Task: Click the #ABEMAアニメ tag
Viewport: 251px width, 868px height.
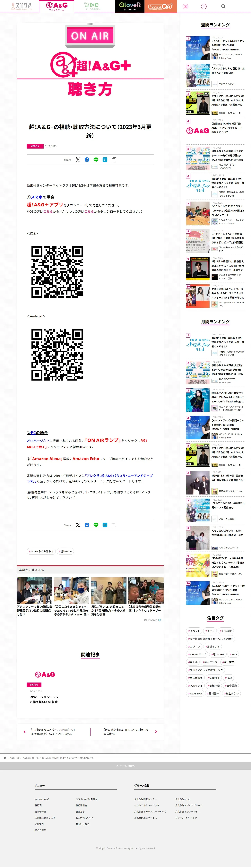Action: click(197, 654)
